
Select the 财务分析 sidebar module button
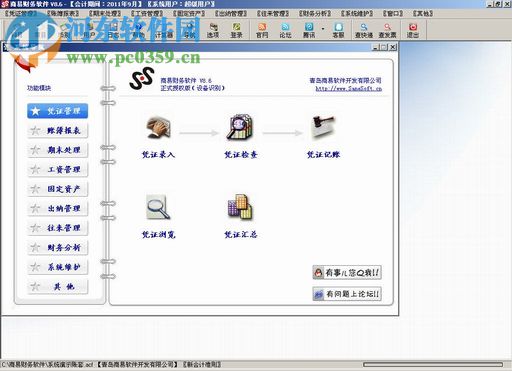[57, 247]
